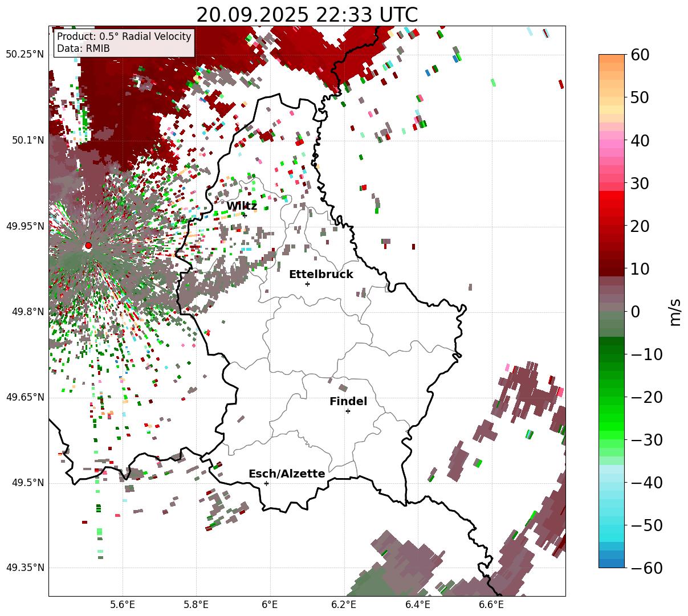Click the Ettelbruck station cross marker
Screen dimensions: 688x616
point(307,284)
